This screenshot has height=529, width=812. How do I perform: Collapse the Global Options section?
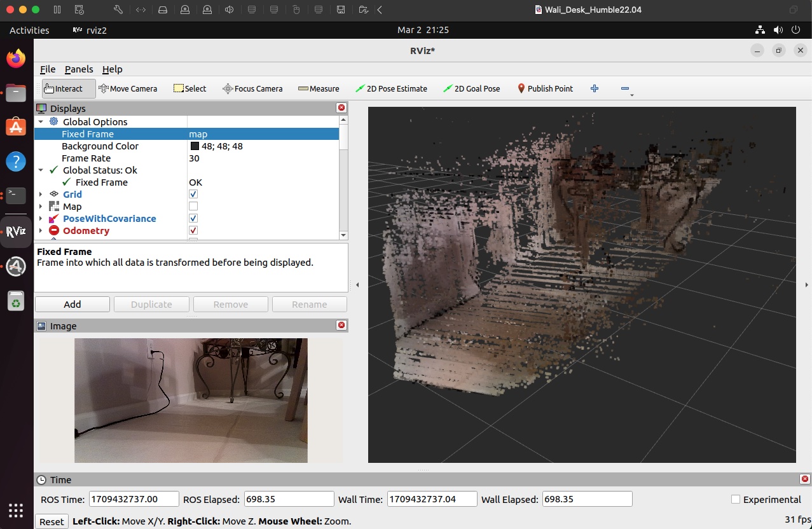[41, 122]
